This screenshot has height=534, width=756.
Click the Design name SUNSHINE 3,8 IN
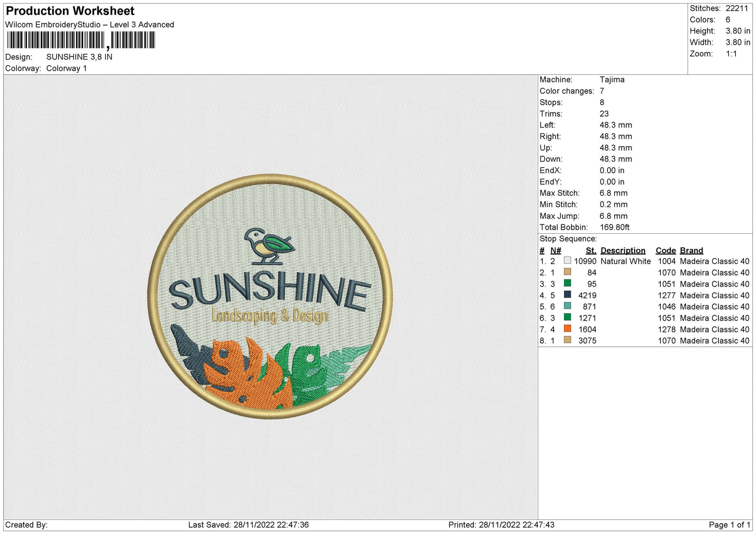80,57
